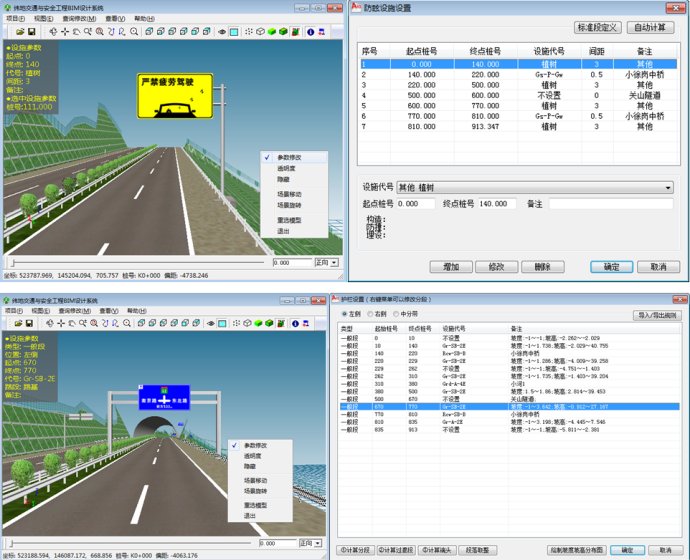This screenshot has height=560, width=690.
Task: Click the 导入/导出规则 button
Action: [656, 315]
